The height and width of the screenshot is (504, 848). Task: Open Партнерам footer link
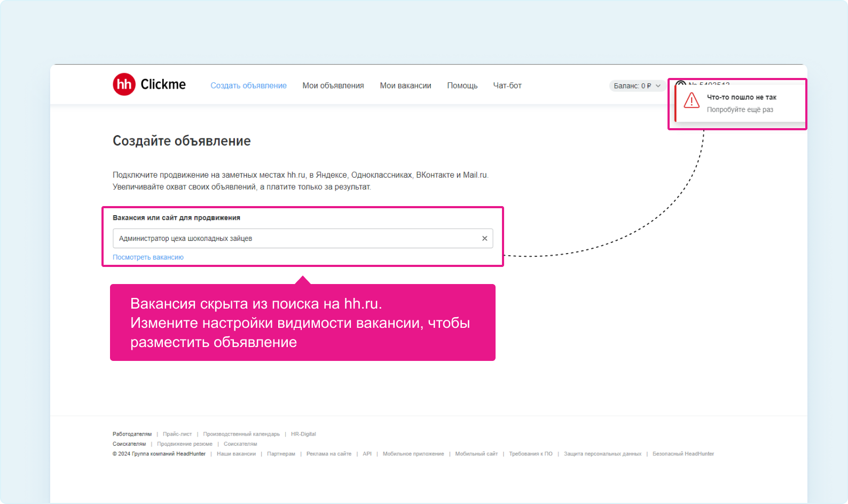coord(281,454)
